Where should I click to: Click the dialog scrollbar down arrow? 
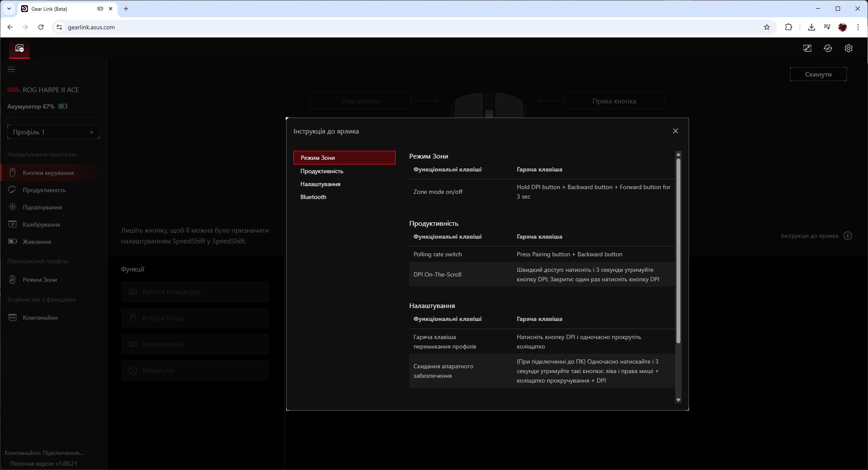(x=678, y=400)
